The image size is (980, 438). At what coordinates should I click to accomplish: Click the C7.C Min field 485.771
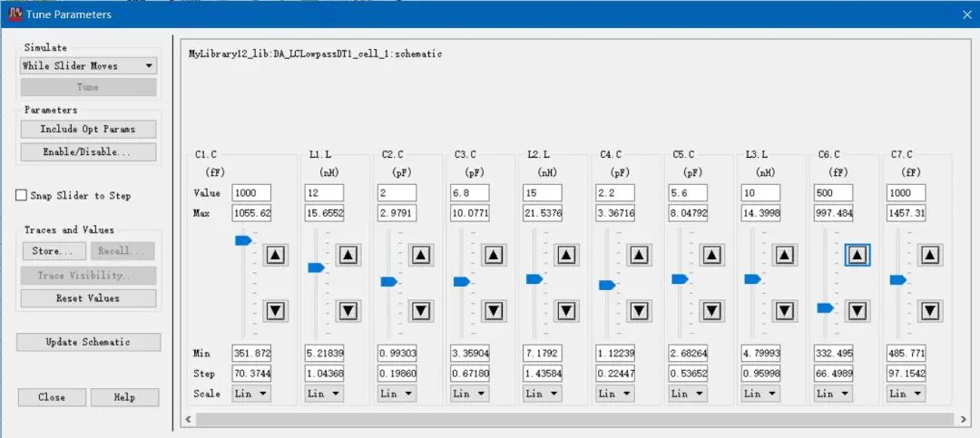[x=905, y=353]
